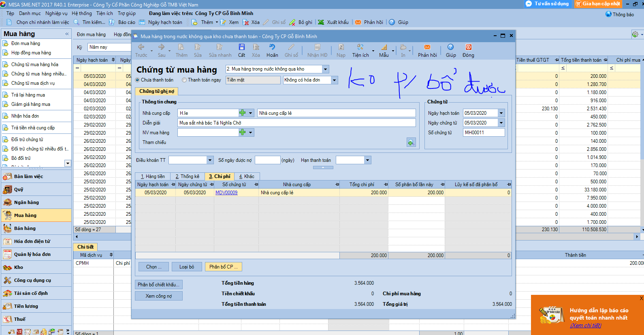
Task: Open the Ngày hạch toán date dropdown
Action: point(501,113)
